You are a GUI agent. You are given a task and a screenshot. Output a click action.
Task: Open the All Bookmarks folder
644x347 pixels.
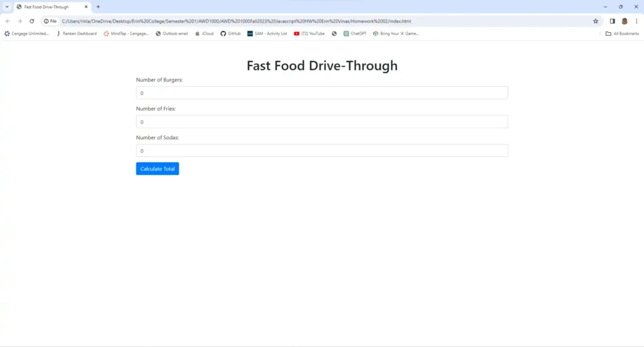pyautogui.click(x=622, y=34)
